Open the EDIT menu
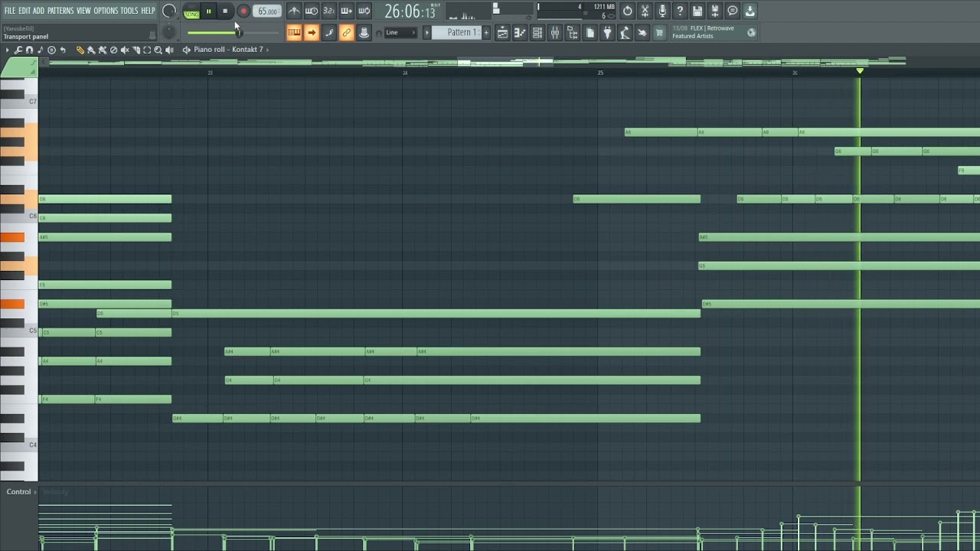The height and width of the screenshot is (551, 980). point(24,11)
